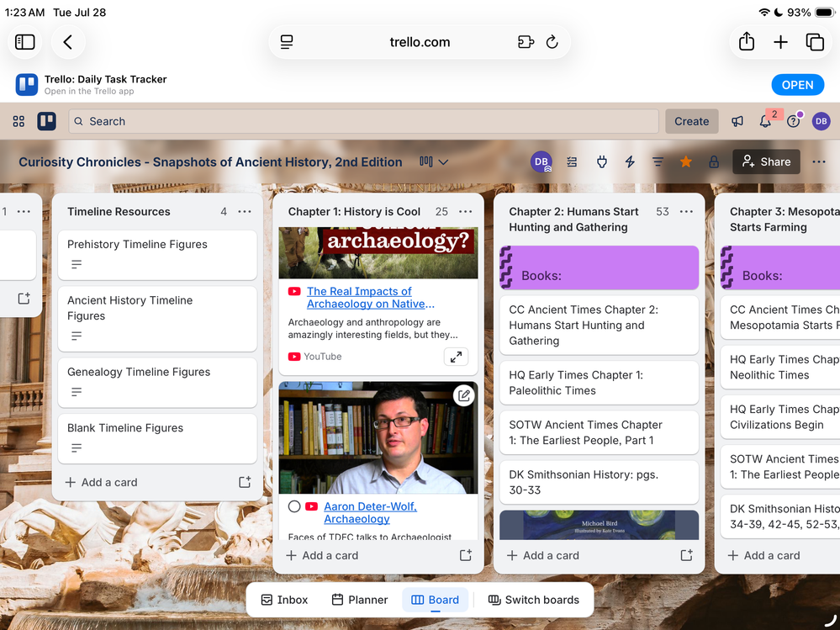
Task: Click the Share button
Action: (x=766, y=161)
